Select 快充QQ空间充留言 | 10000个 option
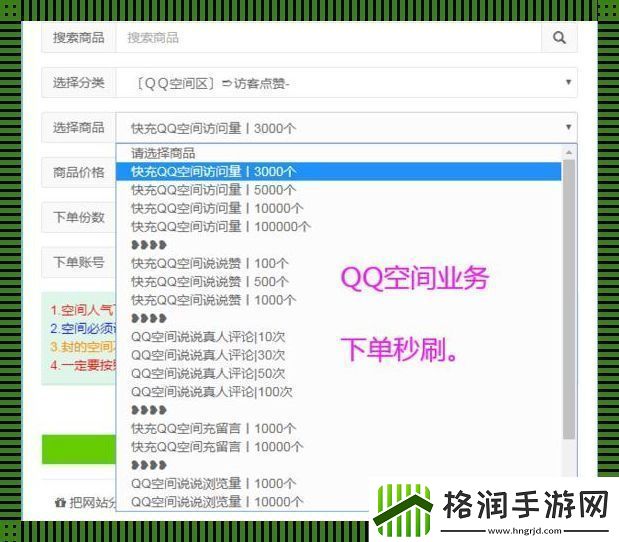Screen dimensions: 619x542 [338, 447]
